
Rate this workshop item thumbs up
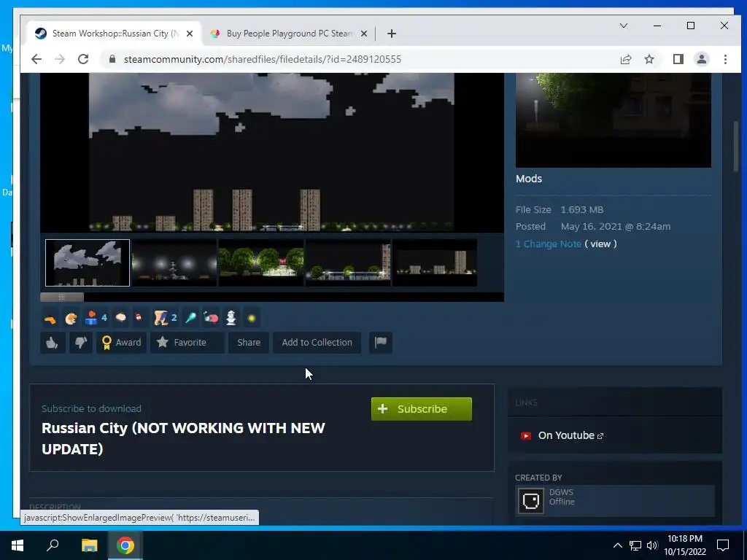click(x=53, y=343)
